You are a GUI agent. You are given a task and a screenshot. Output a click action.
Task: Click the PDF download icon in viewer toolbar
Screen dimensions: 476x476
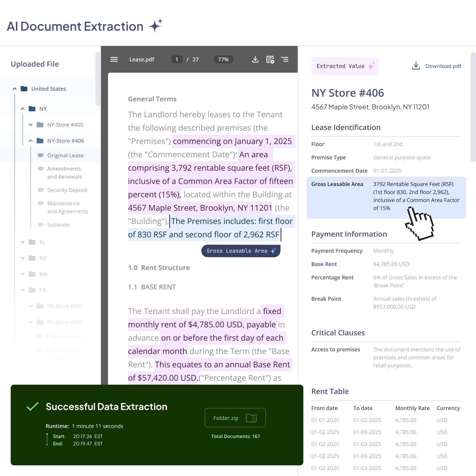click(255, 59)
